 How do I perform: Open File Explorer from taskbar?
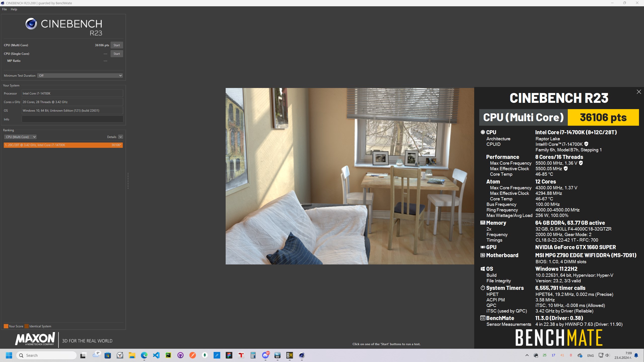pos(132,355)
